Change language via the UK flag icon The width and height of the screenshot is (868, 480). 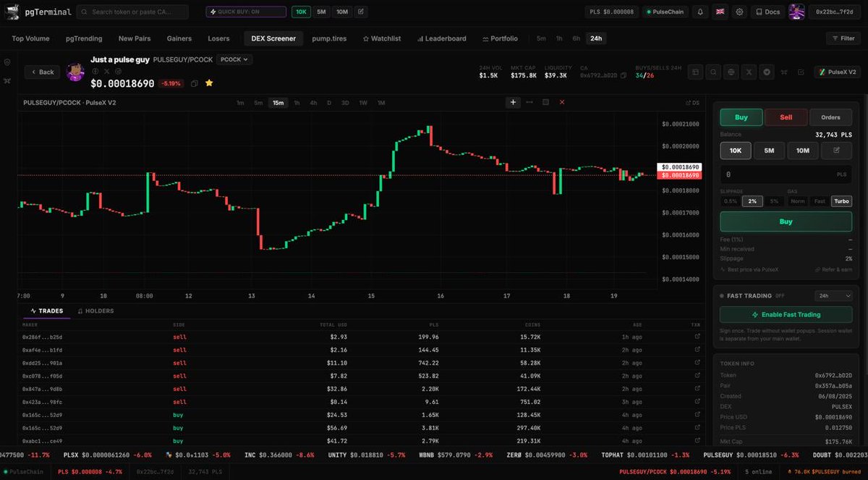click(x=720, y=12)
